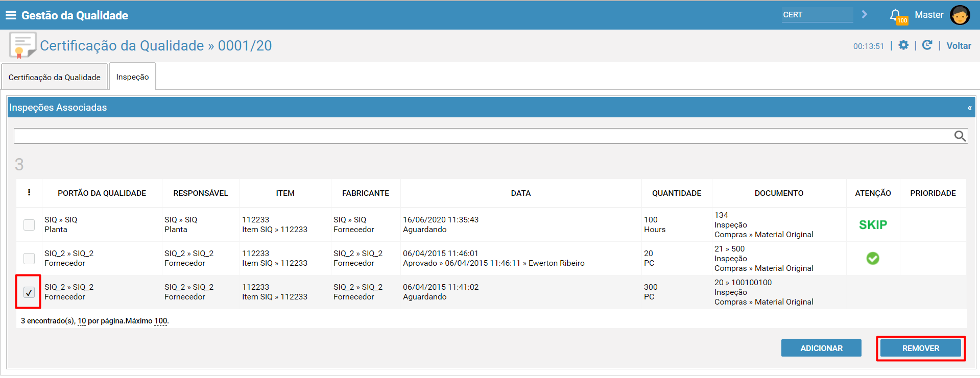
Task: Sort by ATENÇÃO column header
Action: (873, 193)
